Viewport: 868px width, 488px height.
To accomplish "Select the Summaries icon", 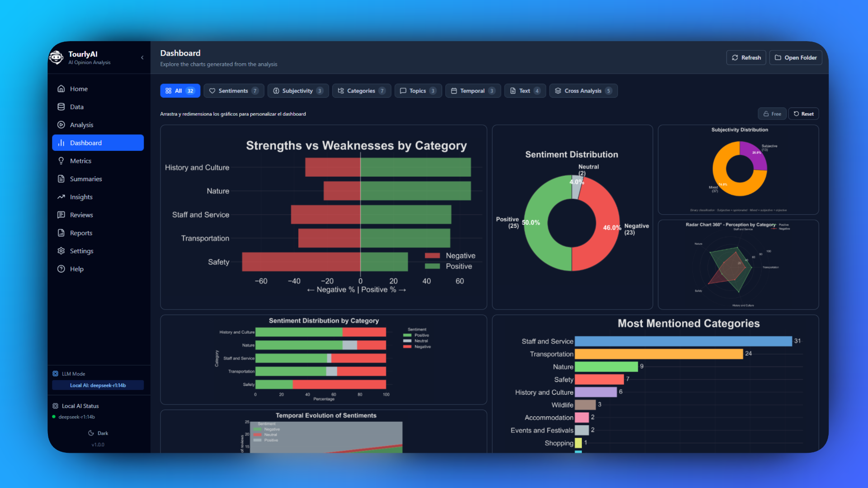I will pos(61,179).
